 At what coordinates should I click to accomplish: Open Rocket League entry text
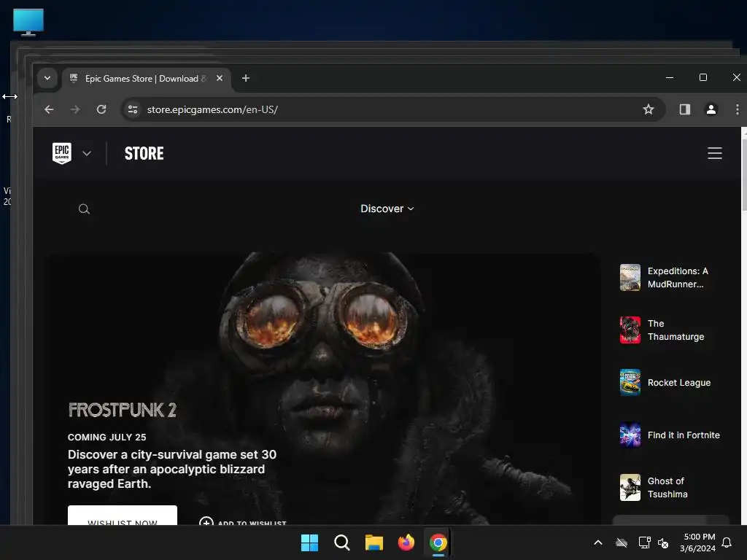point(679,382)
